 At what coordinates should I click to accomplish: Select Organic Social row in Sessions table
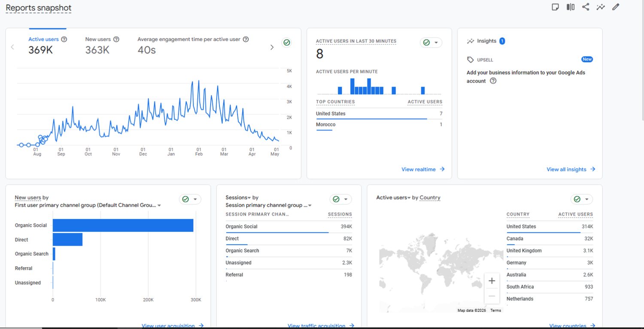tap(289, 227)
